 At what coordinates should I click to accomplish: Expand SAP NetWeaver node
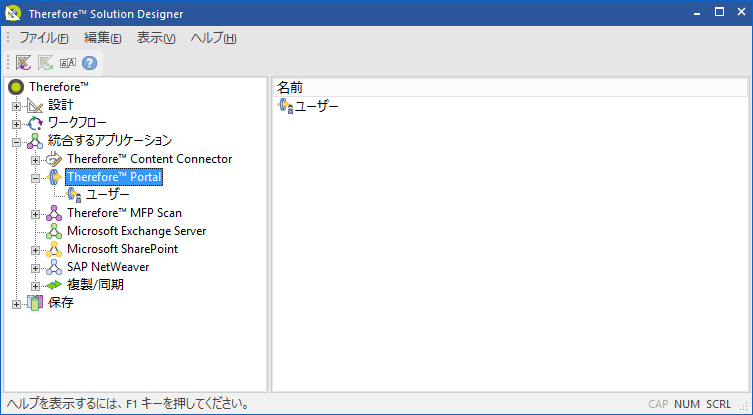pos(36,268)
